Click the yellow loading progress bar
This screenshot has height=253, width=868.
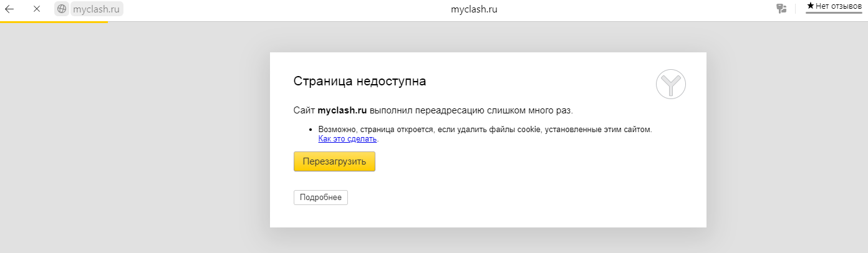click(54, 22)
